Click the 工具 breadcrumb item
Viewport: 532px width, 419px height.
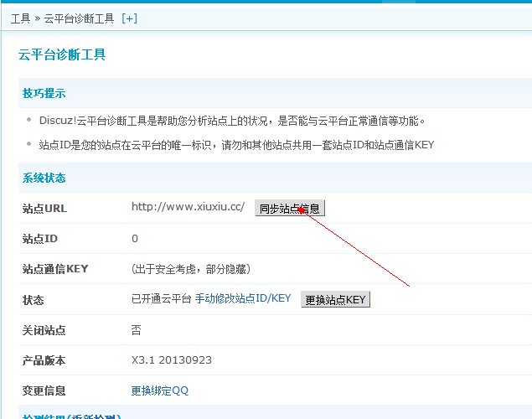(x=20, y=18)
